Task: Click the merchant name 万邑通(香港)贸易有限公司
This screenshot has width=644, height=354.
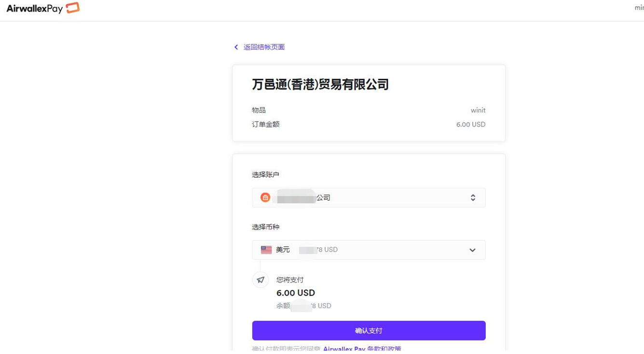Action: pyautogui.click(x=320, y=85)
